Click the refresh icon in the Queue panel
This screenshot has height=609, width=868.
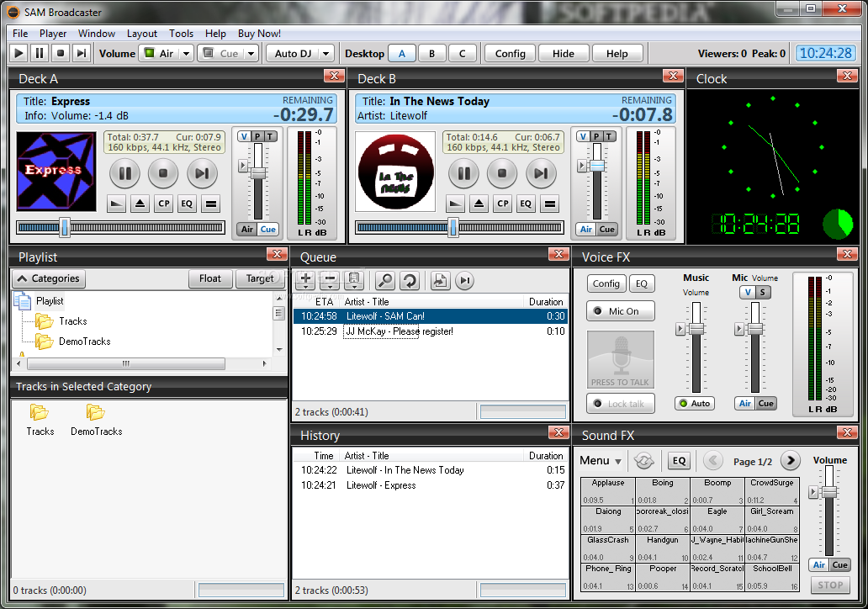point(410,280)
